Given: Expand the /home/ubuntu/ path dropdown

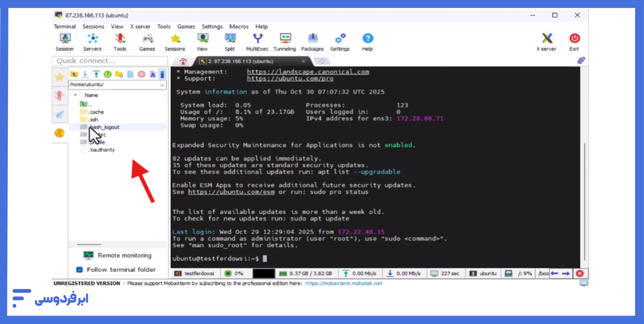Looking at the screenshot, I should coord(162,85).
